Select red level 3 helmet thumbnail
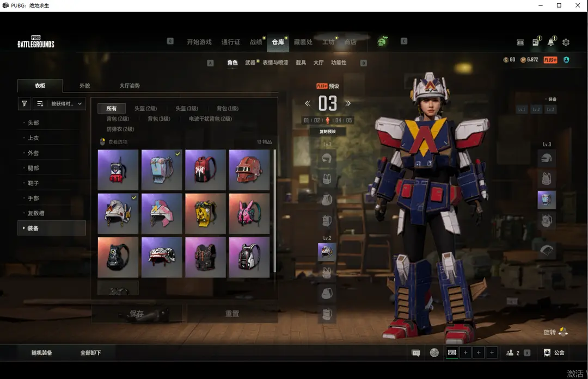 coord(249,170)
